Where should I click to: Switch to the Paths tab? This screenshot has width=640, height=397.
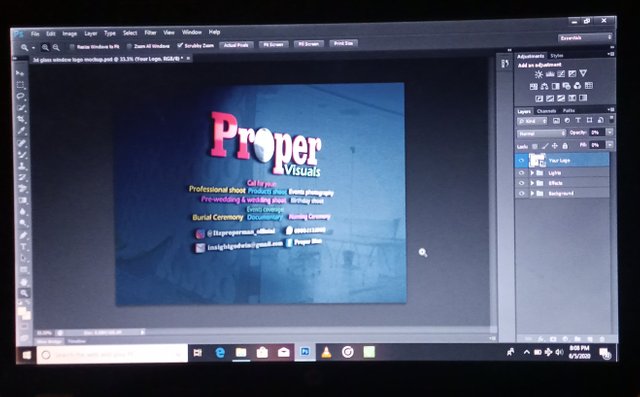point(569,111)
